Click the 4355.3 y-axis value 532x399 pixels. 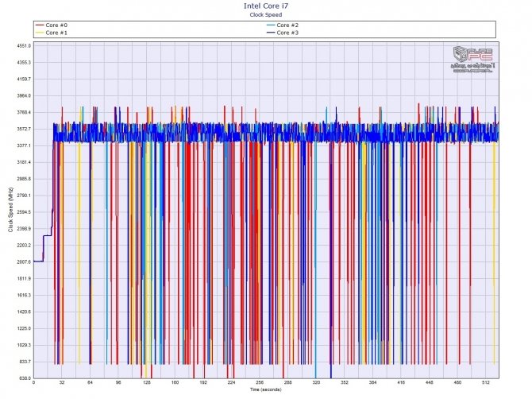coord(24,63)
